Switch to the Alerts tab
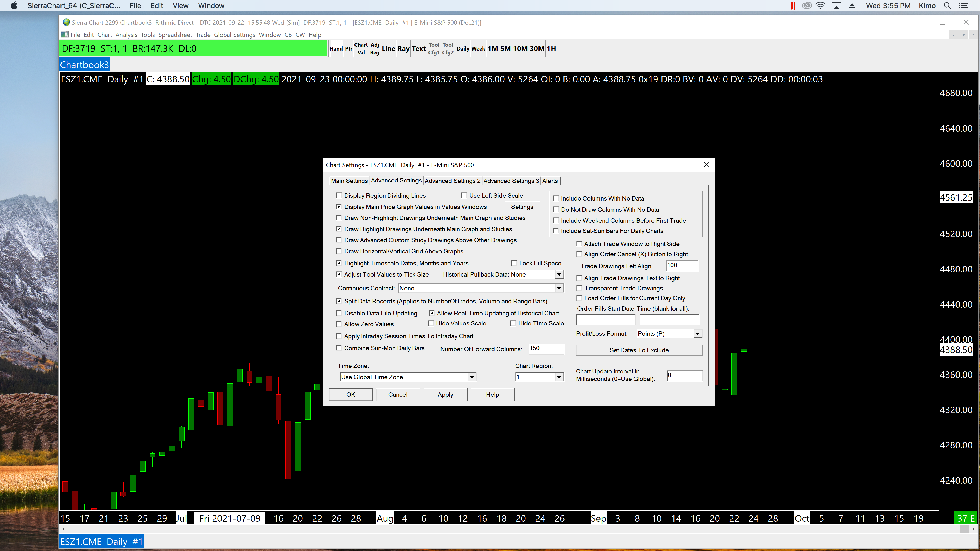The image size is (980, 551). coord(550,181)
